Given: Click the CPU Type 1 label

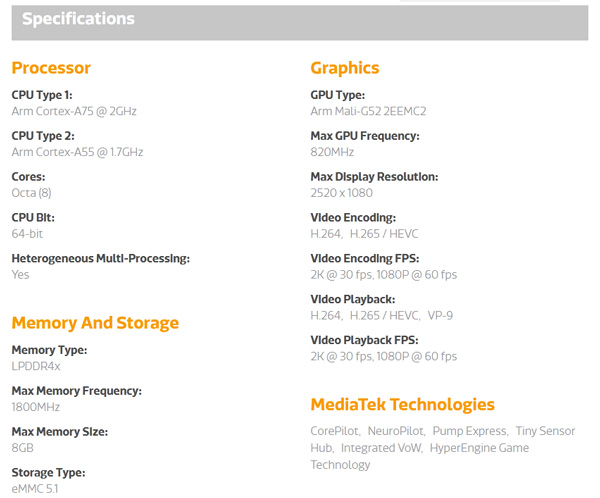Looking at the screenshot, I should [x=42, y=95].
